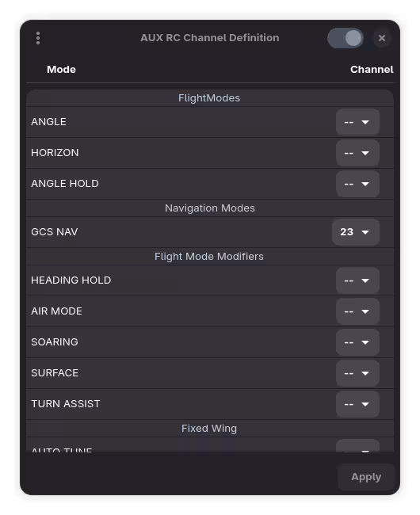Viewport: 420px width, 515px height.
Task: Click the Mode column header
Action: click(61, 69)
